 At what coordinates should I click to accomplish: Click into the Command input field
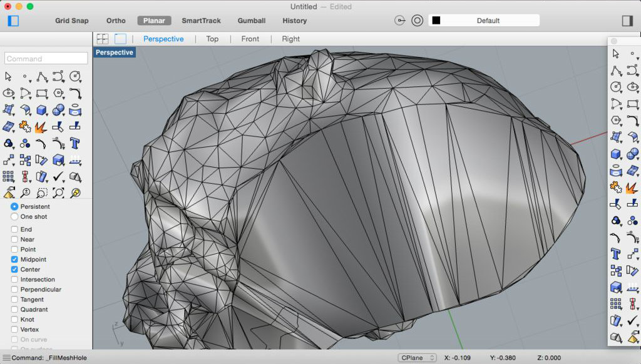coord(46,59)
